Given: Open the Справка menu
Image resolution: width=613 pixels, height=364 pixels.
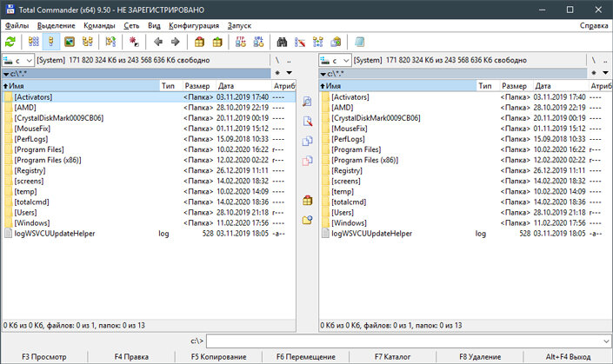Looking at the screenshot, I should pyautogui.click(x=594, y=26).
